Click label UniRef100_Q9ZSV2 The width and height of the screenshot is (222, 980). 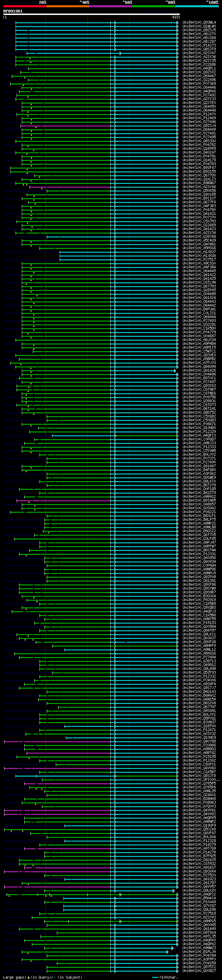[x=199, y=72]
